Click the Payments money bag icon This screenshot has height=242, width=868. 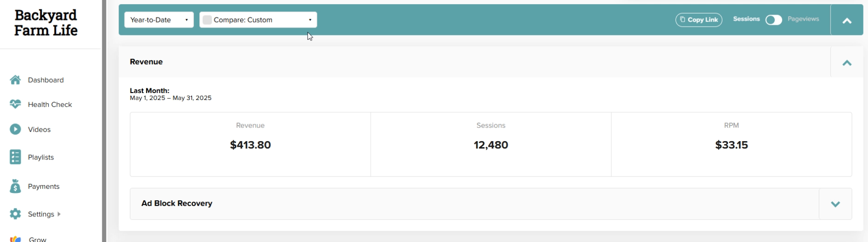[x=15, y=186]
